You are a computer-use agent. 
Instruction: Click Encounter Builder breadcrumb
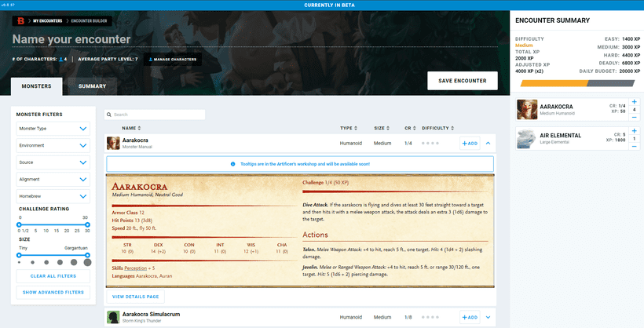[89, 21]
